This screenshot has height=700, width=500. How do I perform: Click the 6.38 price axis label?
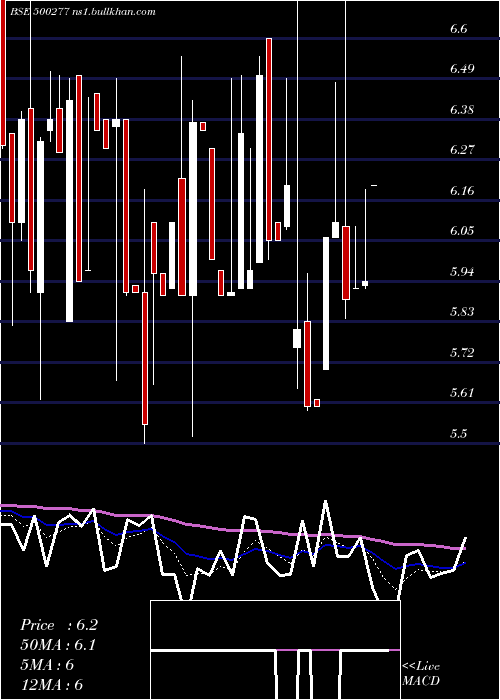(x=462, y=109)
